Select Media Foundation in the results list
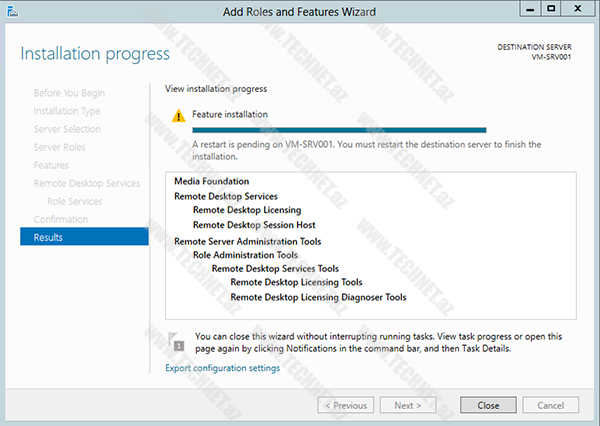This screenshot has height=426, width=600. click(x=211, y=181)
